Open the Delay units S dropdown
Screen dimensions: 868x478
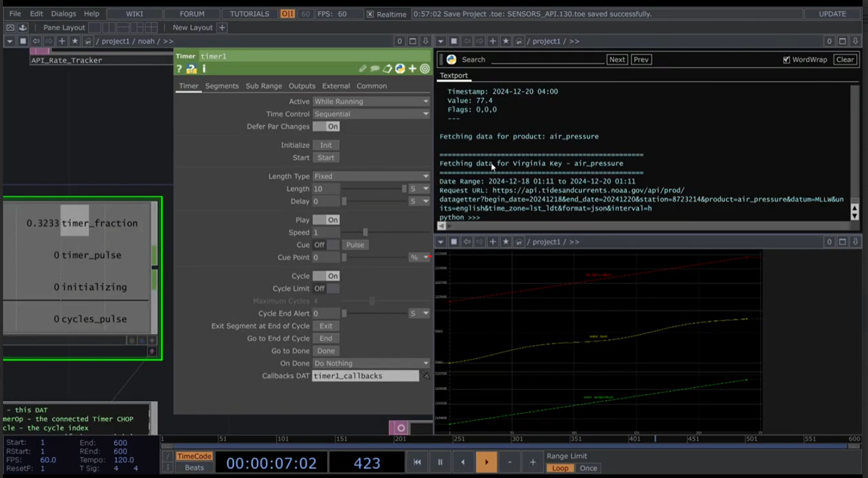[419, 201]
